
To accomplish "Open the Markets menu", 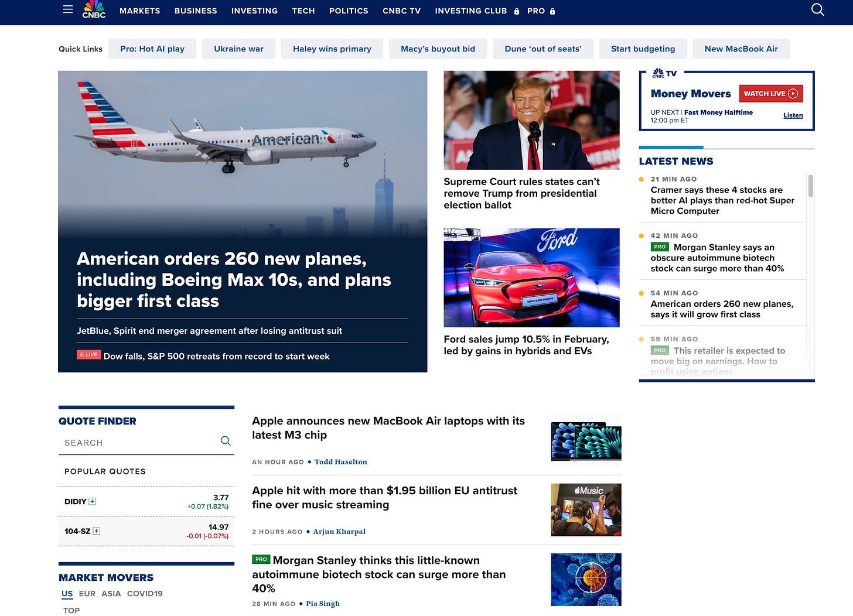I will coord(139,11).
